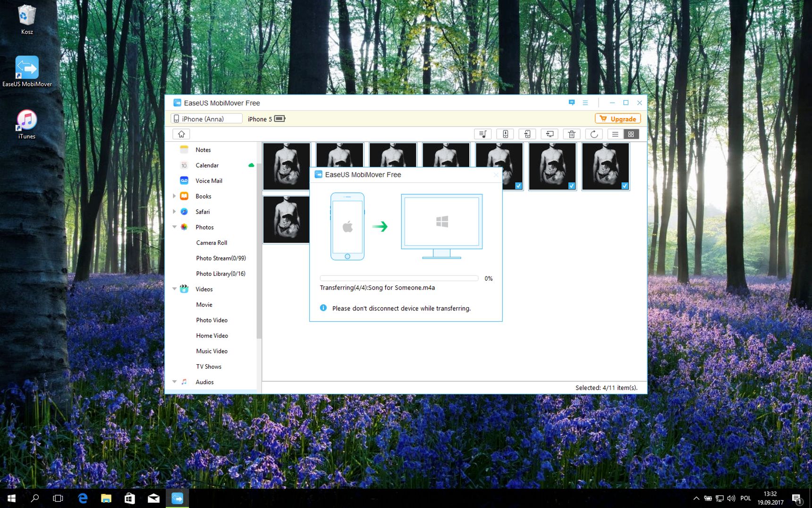812x508 pixels.
Task: Click the Safari compass icon
Action: click(x=184, y=212)
